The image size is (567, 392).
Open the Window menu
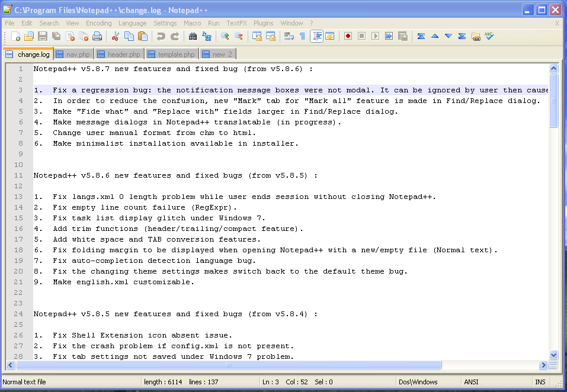(x=291, y=23)
